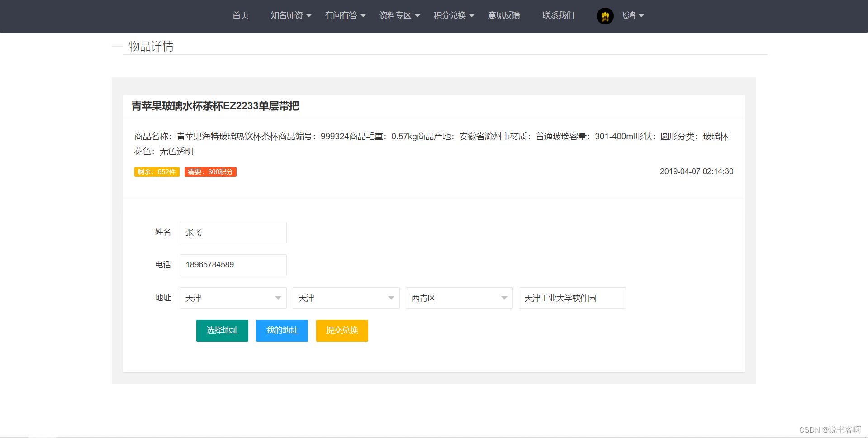Click the product title 青苹果玻璃水杯茶杯EZ2233单层带把
Screen dimensions: 868x438
(215, 106)
